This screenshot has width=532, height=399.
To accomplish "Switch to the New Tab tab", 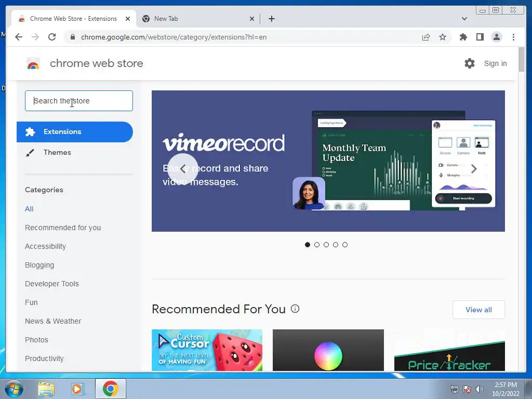I will (x=198, y=19).
